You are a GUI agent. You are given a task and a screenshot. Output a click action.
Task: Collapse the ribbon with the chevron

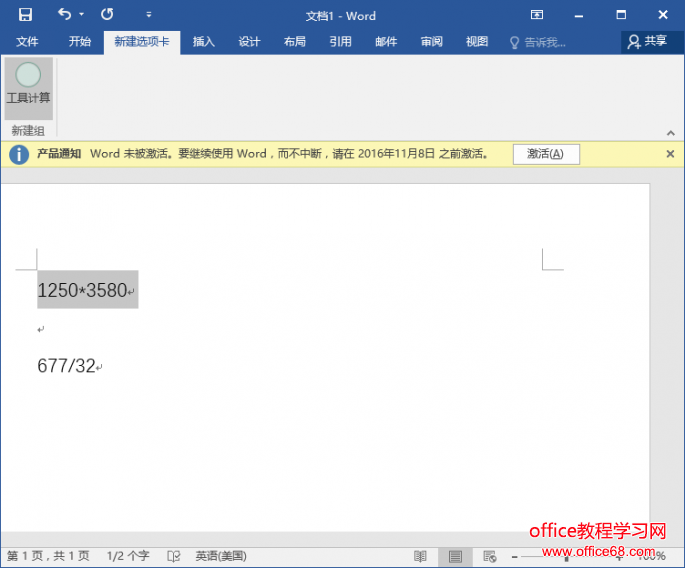pyautogui.click(x=671, y=133)
